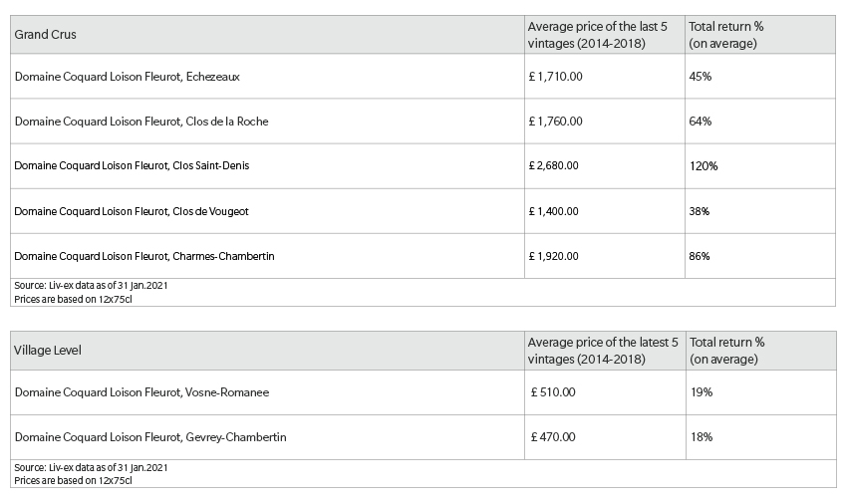Viewport: 847px width, 504px height.
Task: Click the 45% return value
Action: [701, 77]
